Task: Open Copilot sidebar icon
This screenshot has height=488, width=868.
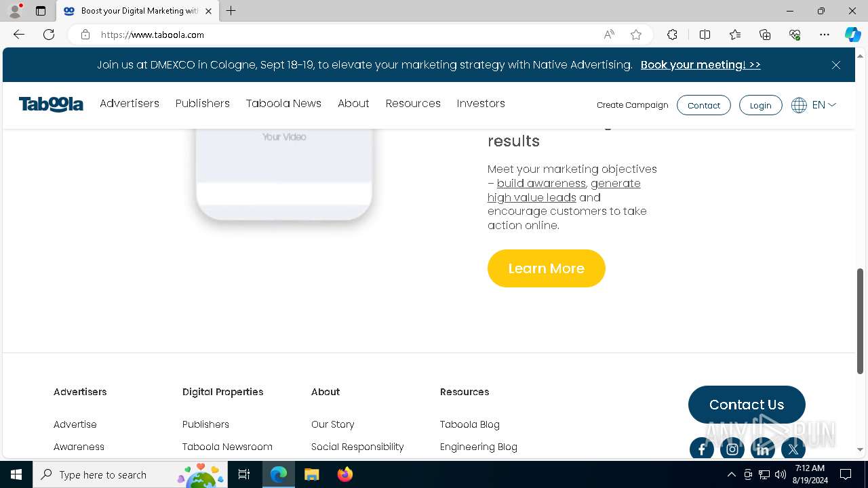Action: pos(852,35)
